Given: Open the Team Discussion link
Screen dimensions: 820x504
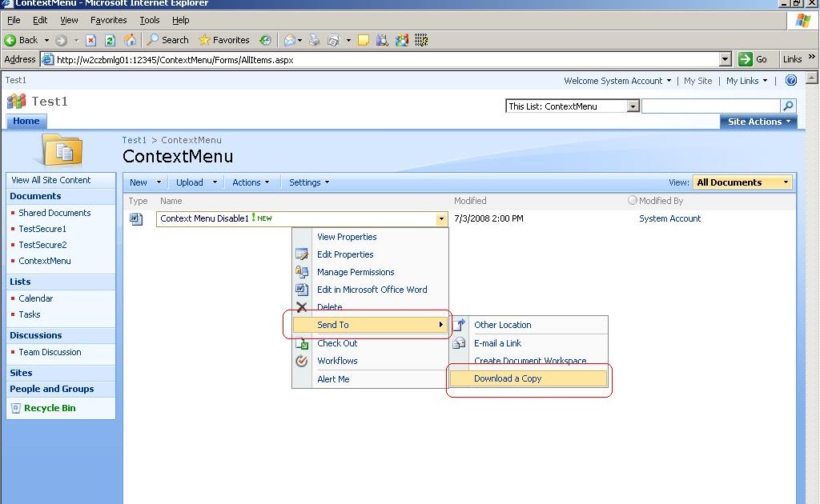Looking at the screenshot, I should tap(50, 353).
